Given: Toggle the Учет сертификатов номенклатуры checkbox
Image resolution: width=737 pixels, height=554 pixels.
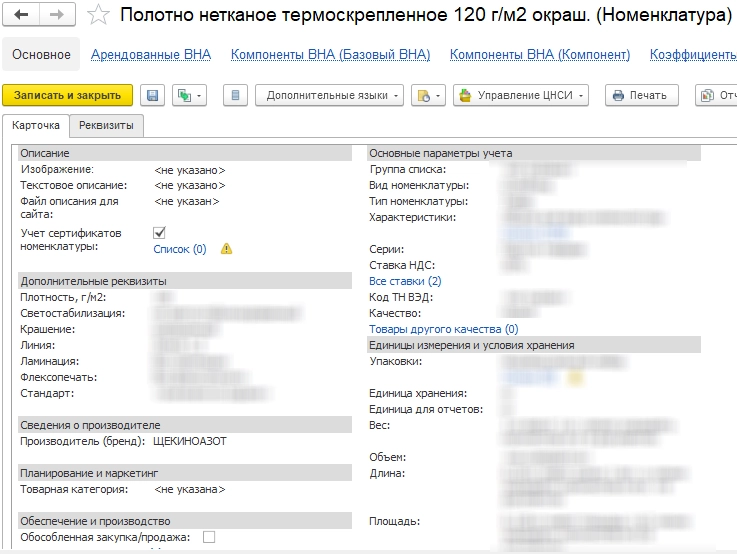Looking at the screenshot, I should 159,232.
